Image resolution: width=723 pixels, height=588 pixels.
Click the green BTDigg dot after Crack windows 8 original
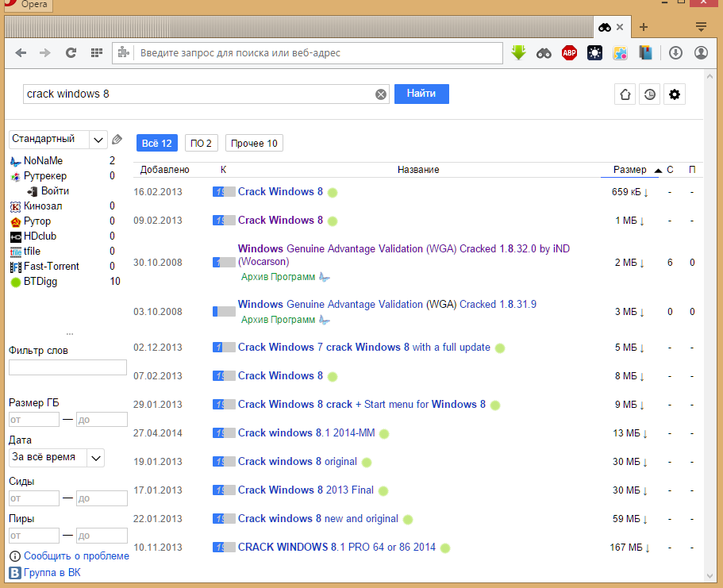(x=367, y=463)
